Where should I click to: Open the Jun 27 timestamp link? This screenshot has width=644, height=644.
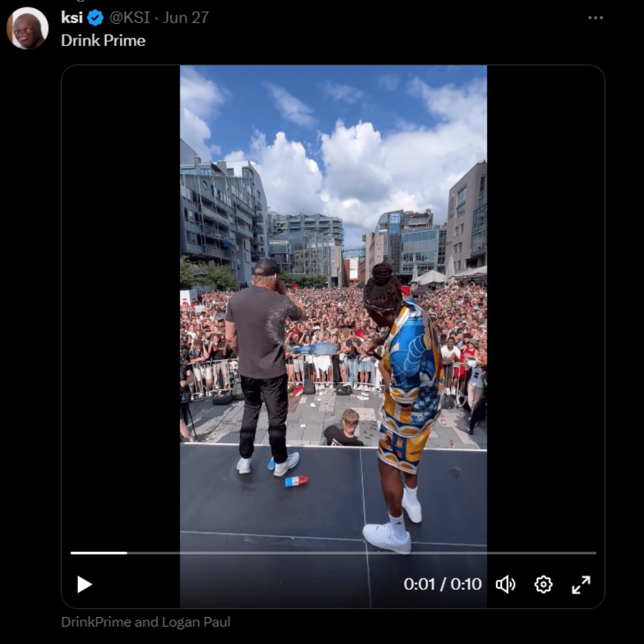(x=185, y=17)
